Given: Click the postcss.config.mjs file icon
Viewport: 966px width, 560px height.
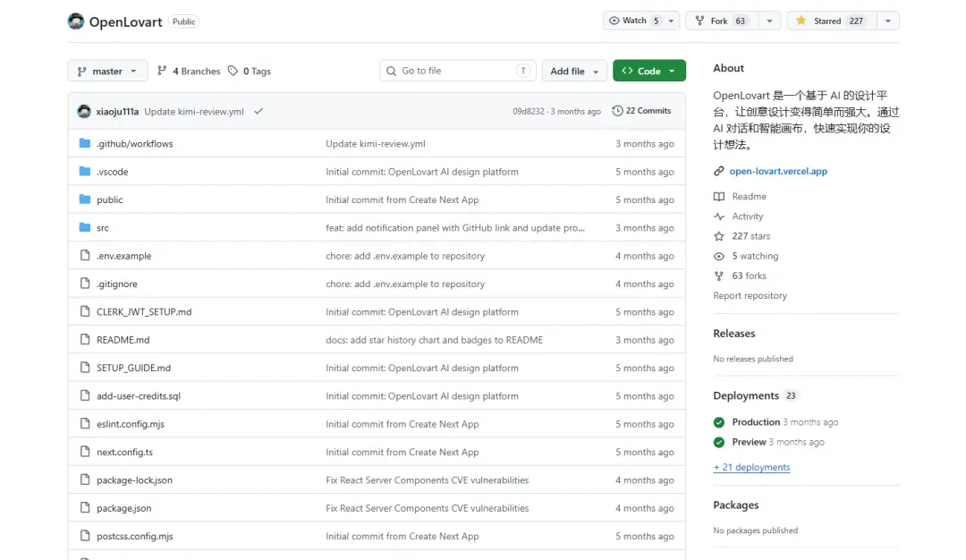Looking at the screenshot, I should pyautogui.click(x=85, y=535).
